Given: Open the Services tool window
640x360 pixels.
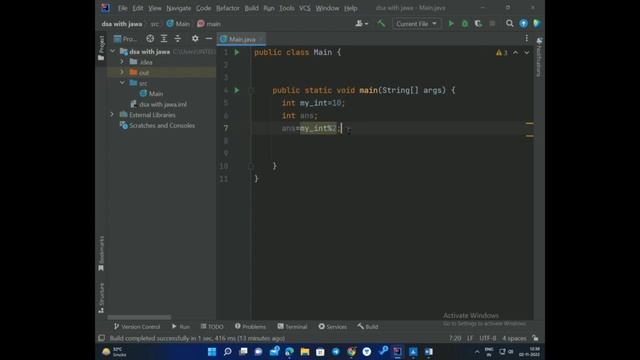Looking at the screenshot, I should [x=333, y=327].
